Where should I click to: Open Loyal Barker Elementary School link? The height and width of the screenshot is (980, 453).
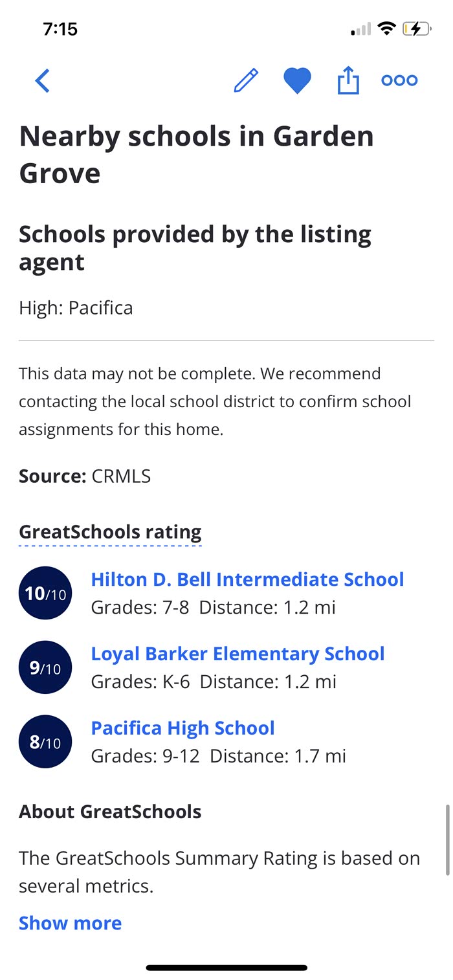[238, 654]
